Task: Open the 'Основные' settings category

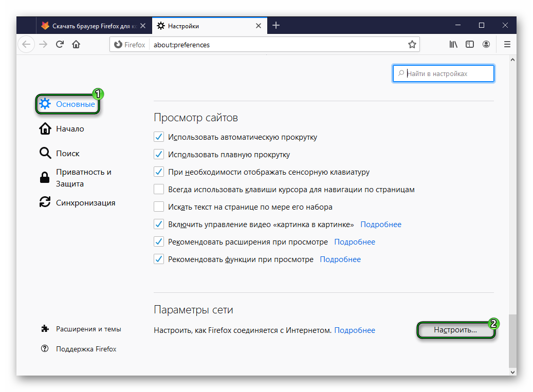Action: 67,104
